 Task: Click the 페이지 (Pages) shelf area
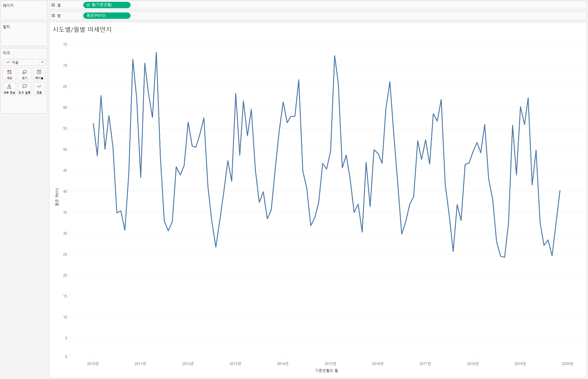point(24,12)
